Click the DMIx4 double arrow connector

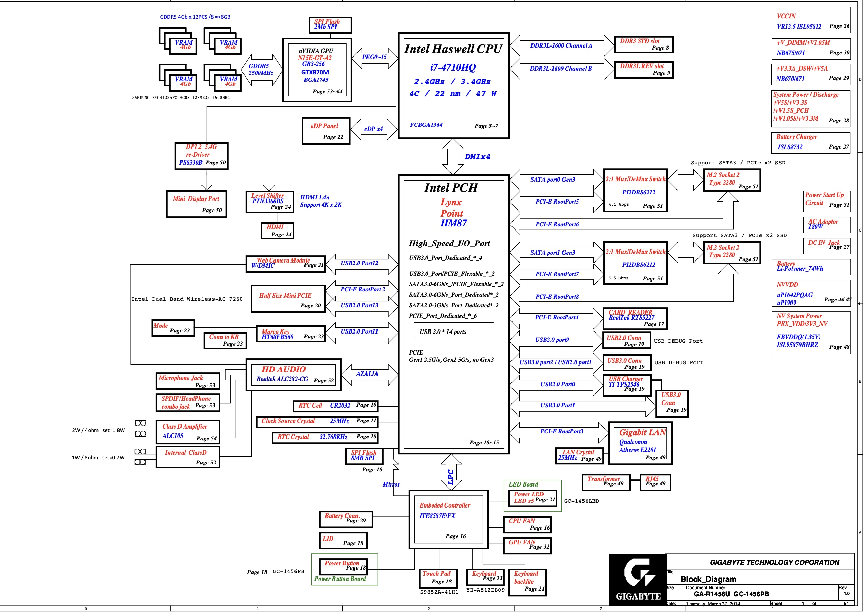tap(453, 156)
